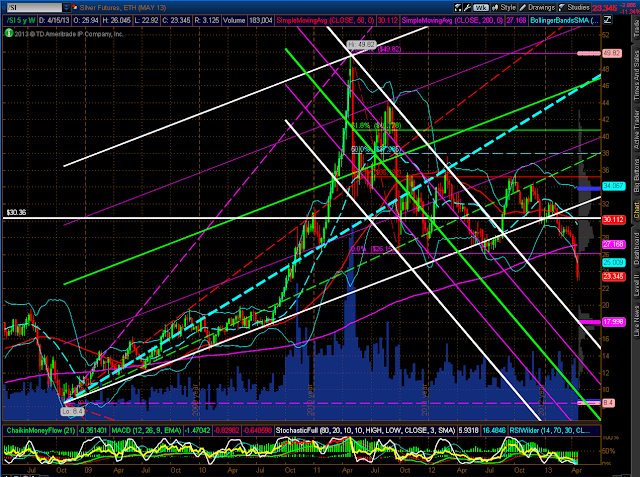Click the R: 3.125 range value

click(207, 20)
